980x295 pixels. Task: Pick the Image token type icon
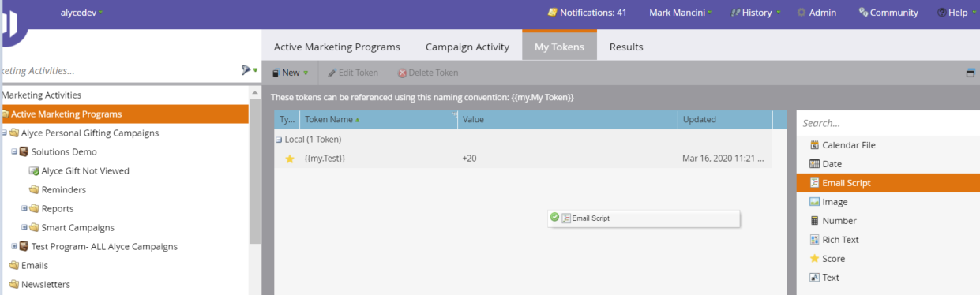[x=814, y=202]
